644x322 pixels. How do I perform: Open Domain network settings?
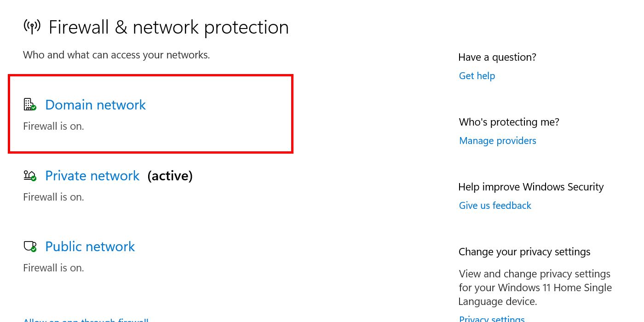95,104
